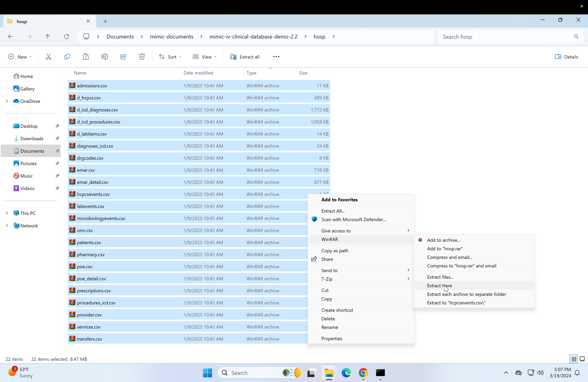The image size is (588, 382).
Task: Click the Add to archive option in WinRAR submenu
Action: point(444,240)
